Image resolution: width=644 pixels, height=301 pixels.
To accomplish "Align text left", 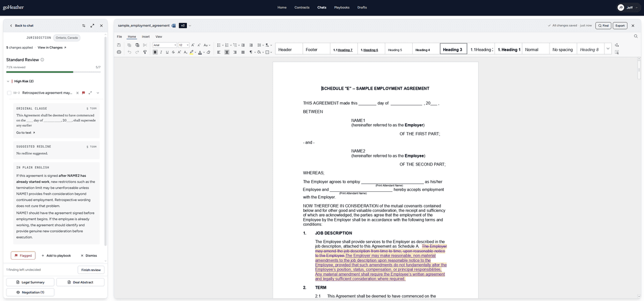I will (x=219, y=52).
